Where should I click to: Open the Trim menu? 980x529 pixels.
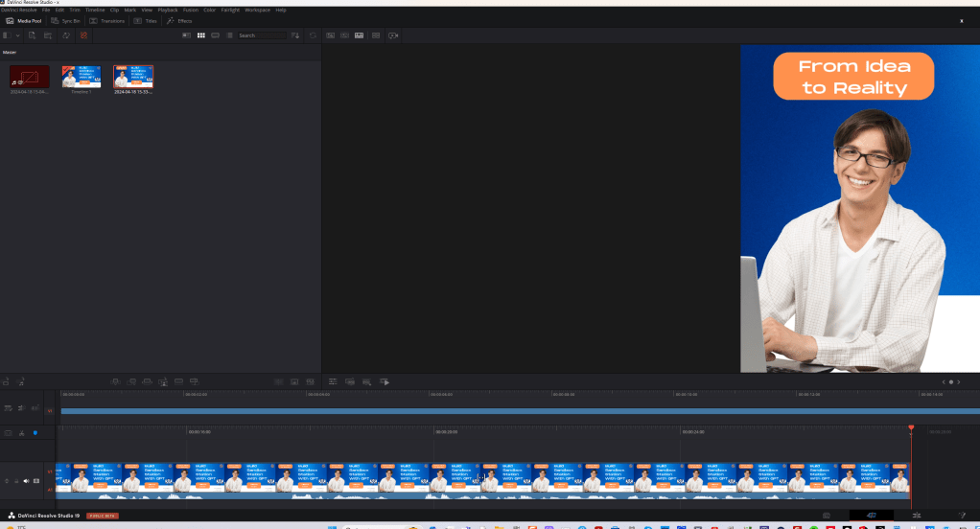click(x=75, y=10)
